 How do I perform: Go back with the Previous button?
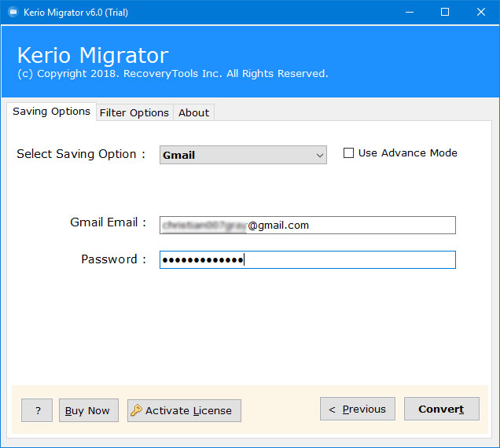[357, 409]
